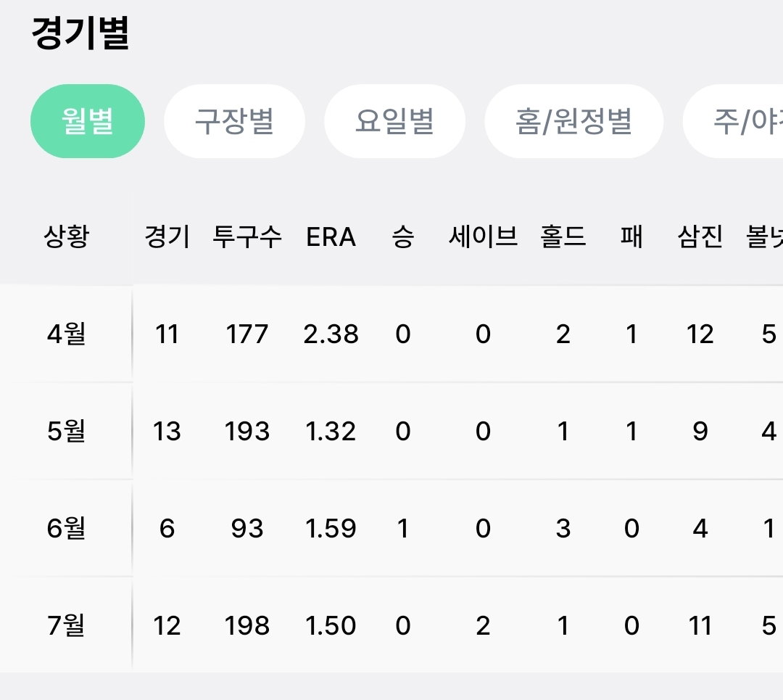Click the 상황 column header
This screenshot has height=700, width=783.
click(x=67, y=236)
